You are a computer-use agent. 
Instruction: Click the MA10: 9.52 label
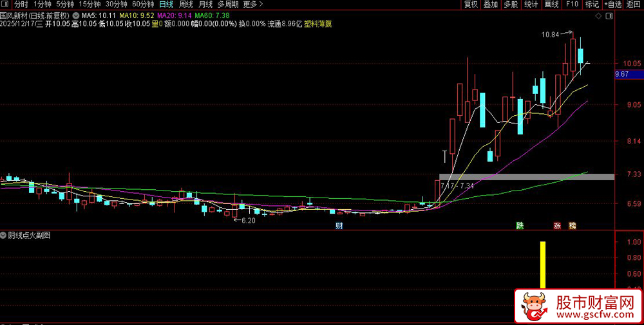pyautogui.click(x=137, y=15)
